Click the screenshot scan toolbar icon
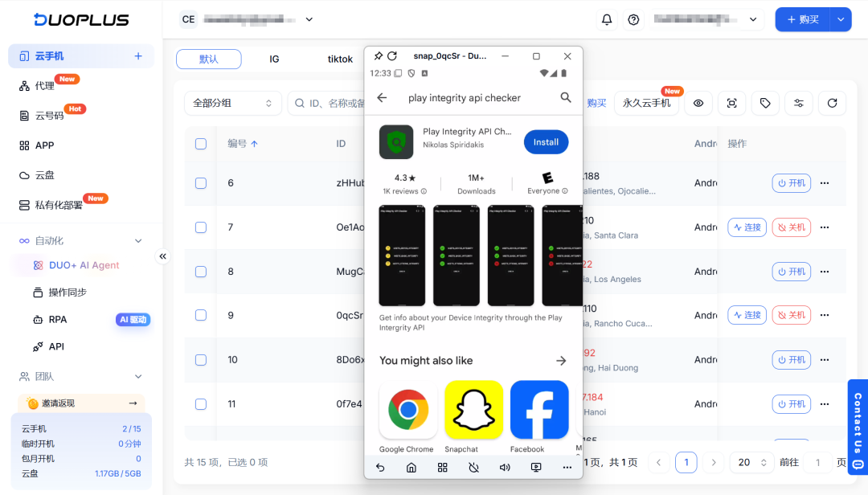This screenshot has width=868, height=495. (732, 103)
